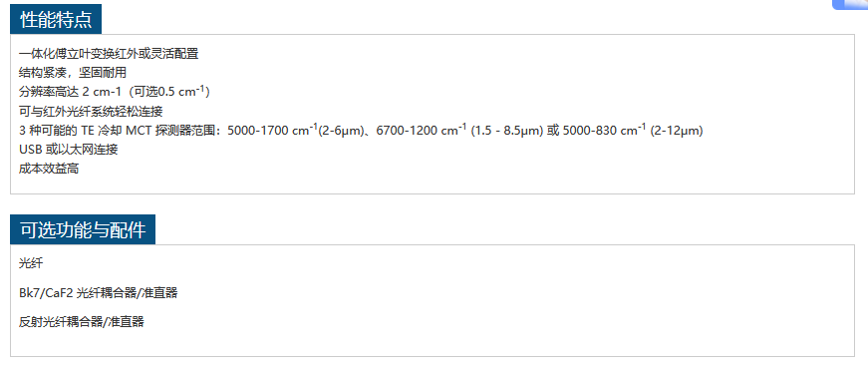Click the 6700-1200 cm-1 (1.5 - 8.5µm) range
The height and width of the screenshot is (370, 868).
coord(459,131)
